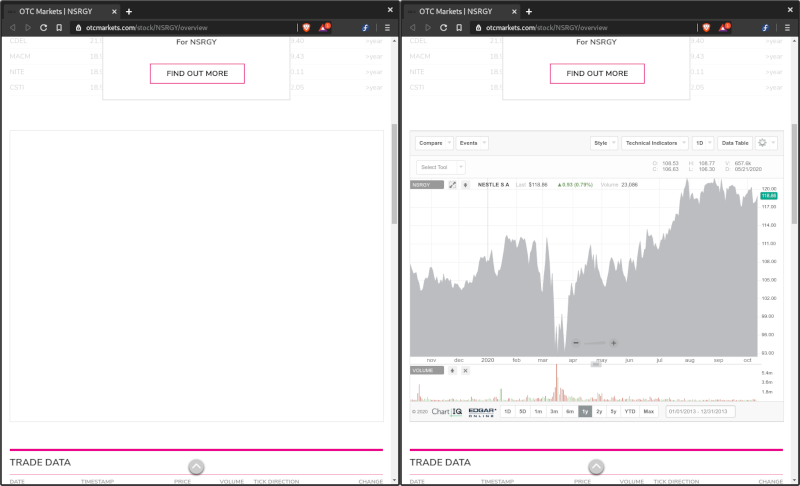Viewport: 800px width, 486px height.
Task: Select the 6m range button
Action: (x=570, y=412)
